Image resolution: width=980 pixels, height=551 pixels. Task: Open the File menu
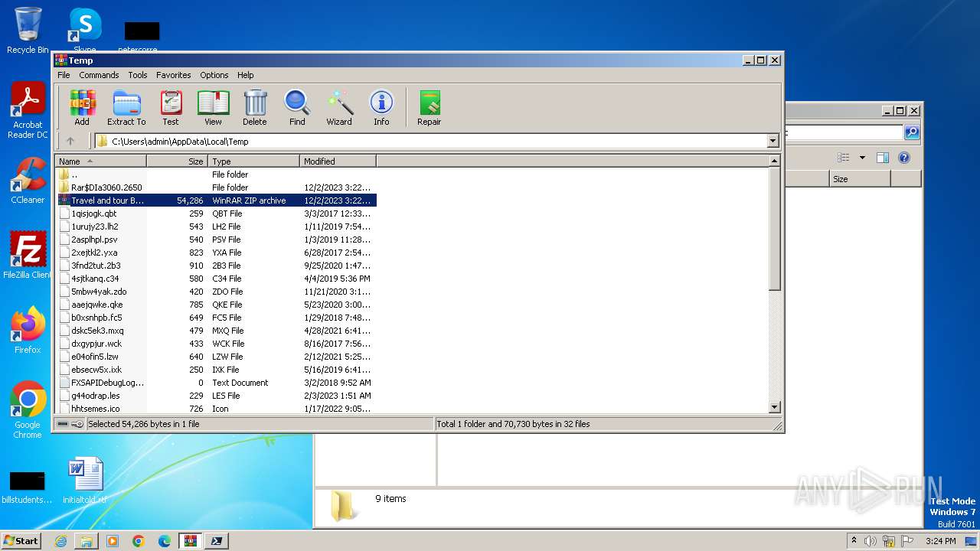(x=64, y=75)
